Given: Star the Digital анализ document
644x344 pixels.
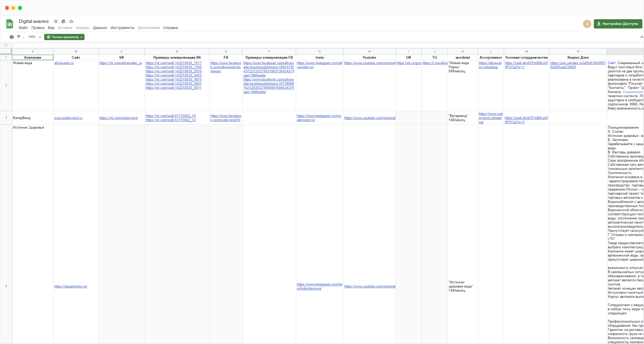Looking at the screenshot, I should [x=56, y=21].
